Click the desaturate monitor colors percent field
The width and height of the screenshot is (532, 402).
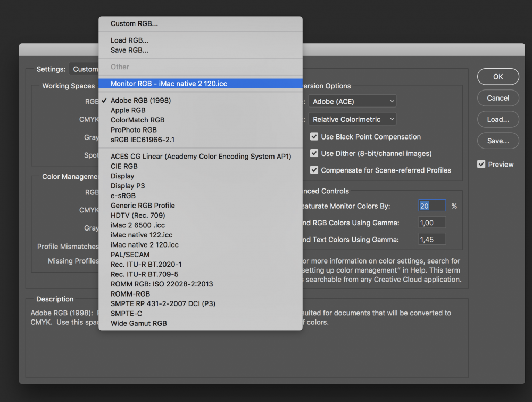point(432,206)
